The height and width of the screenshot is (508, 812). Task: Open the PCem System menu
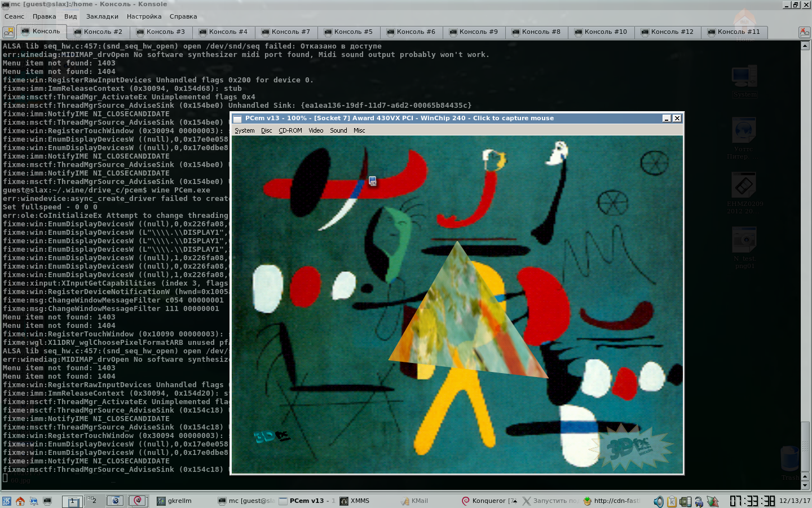pyautogui.click(x=245, y=130)
